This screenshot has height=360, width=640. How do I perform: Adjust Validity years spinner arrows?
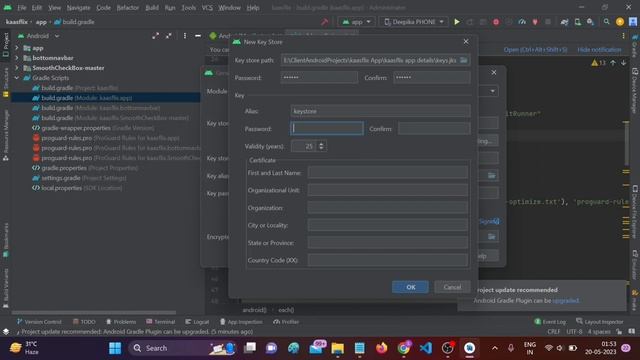point(321,146)
